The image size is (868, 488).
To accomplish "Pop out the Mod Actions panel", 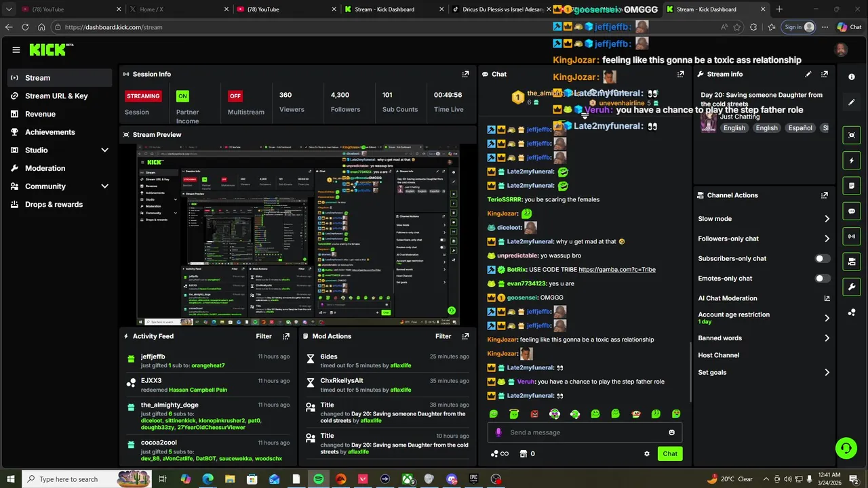I will (465, 336).
